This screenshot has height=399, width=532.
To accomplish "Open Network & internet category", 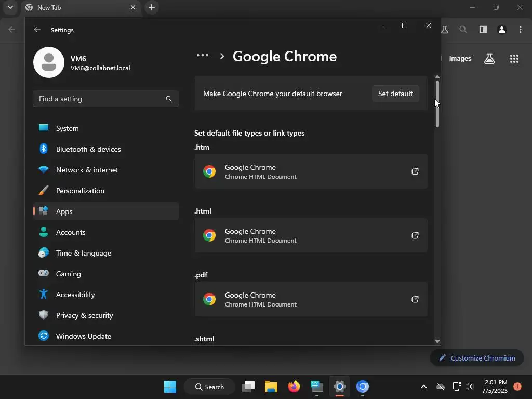I will (x=106, y=170).
